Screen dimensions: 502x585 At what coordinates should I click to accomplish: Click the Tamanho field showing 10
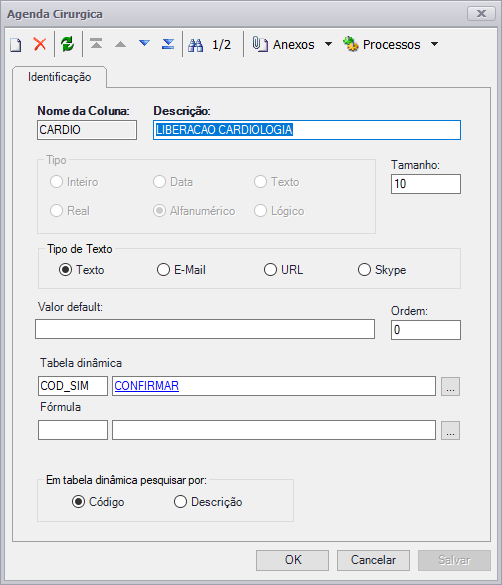[x=426, y=184]
